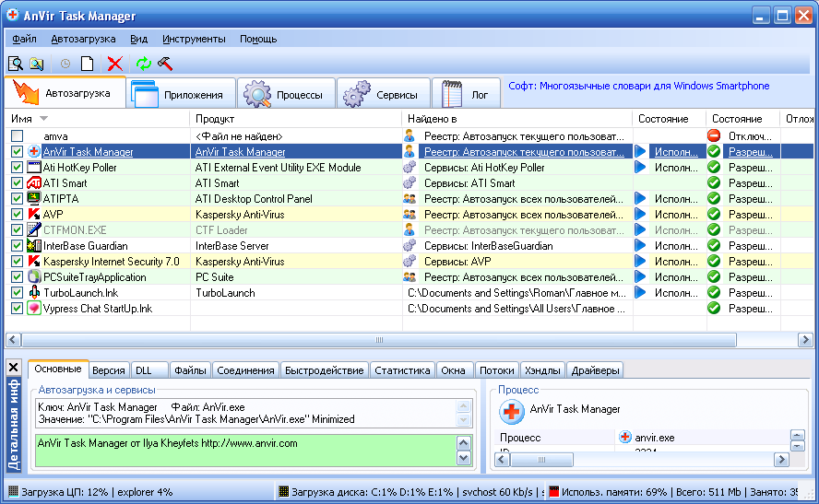This screenshot has height=504, width=819.
Task: Uncheck the ATI Smart checkbox
Action: (17, 182)
